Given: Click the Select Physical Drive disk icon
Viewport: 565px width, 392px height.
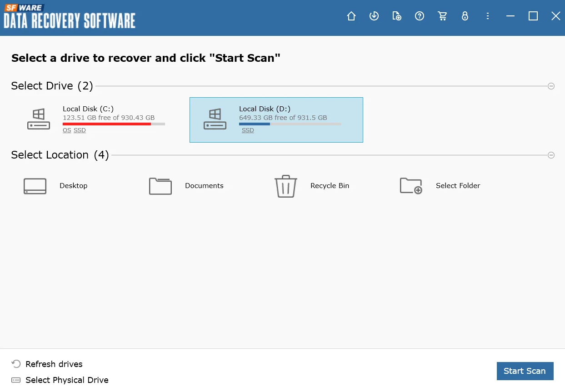Looking at the screenshot, I should (16, 380).
